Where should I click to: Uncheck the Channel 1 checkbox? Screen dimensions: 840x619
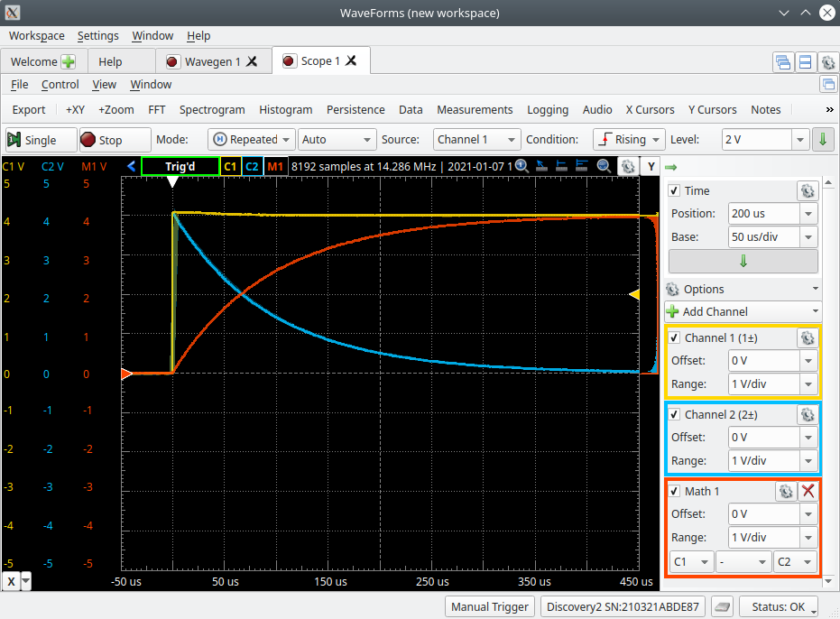click(x=674, y=338)
